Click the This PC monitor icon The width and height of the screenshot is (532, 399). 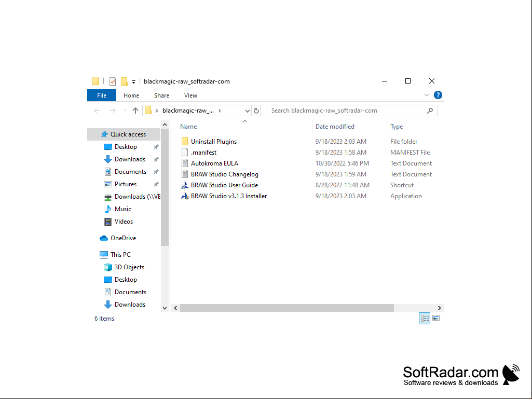click(104, 254)
